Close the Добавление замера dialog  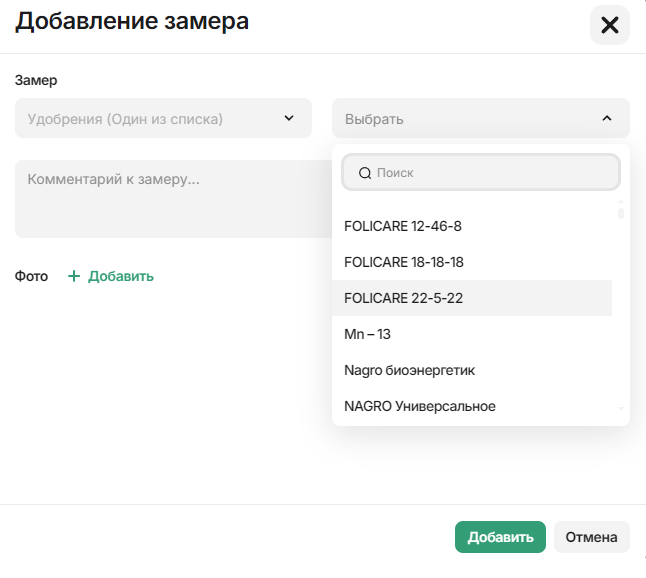pos(609,25)
